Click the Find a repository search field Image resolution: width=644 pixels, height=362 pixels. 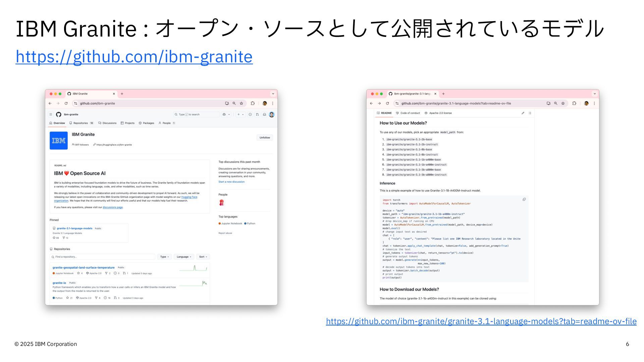click(x=102, y=257)
